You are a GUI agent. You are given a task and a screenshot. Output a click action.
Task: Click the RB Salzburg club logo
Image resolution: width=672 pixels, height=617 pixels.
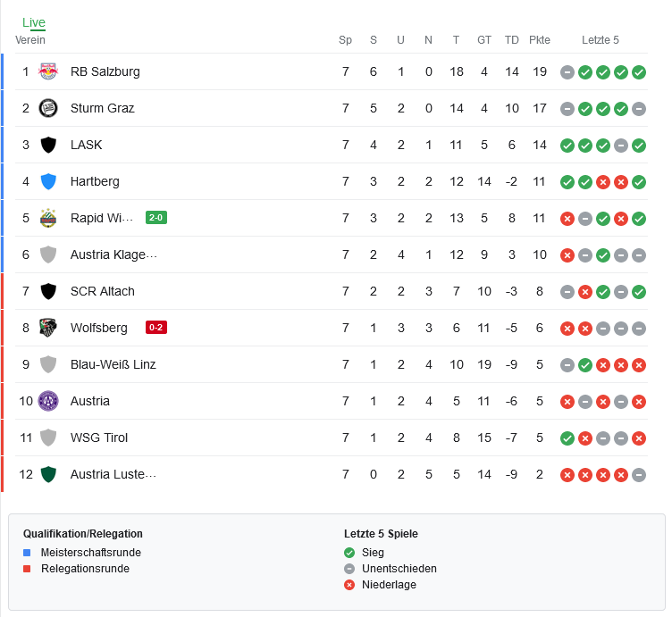point(48,71)
